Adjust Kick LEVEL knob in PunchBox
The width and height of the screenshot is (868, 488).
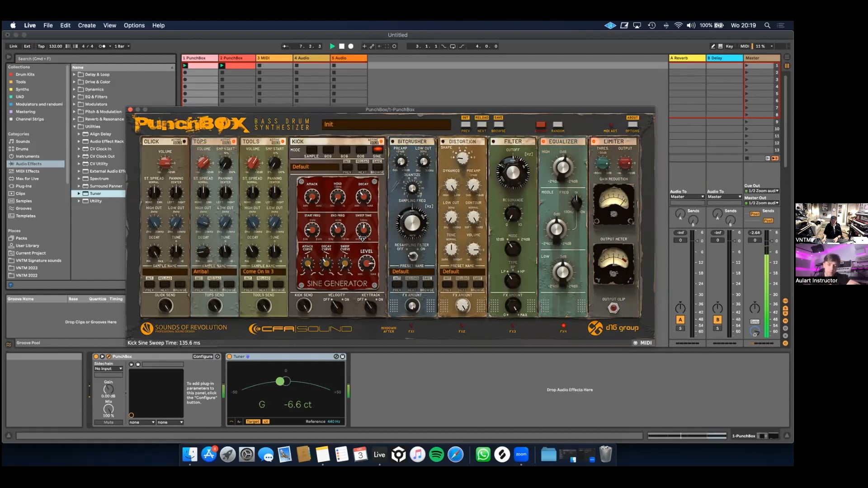tap(366, 263)
